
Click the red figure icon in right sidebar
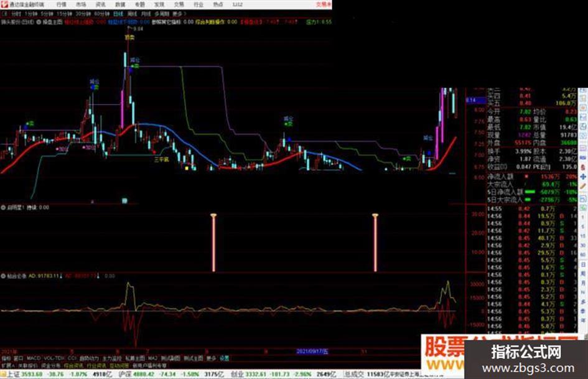click(583, 167)
